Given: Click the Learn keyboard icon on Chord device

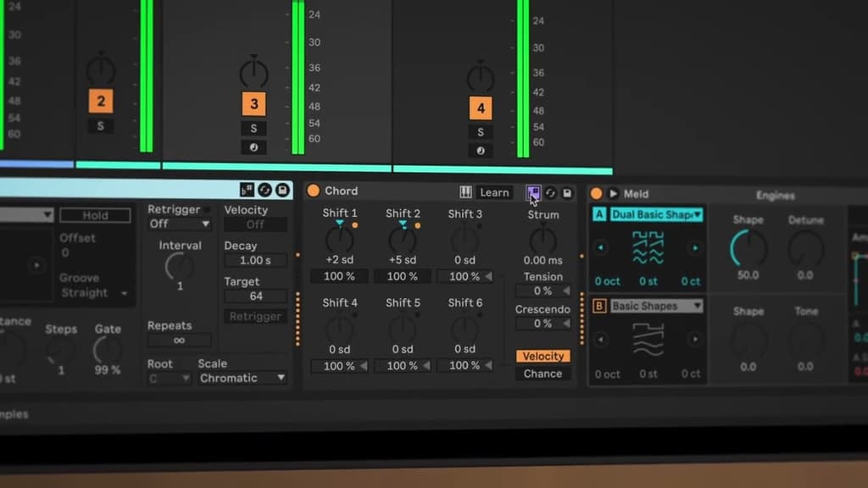Looking at the screenshot, I should 468,192.
